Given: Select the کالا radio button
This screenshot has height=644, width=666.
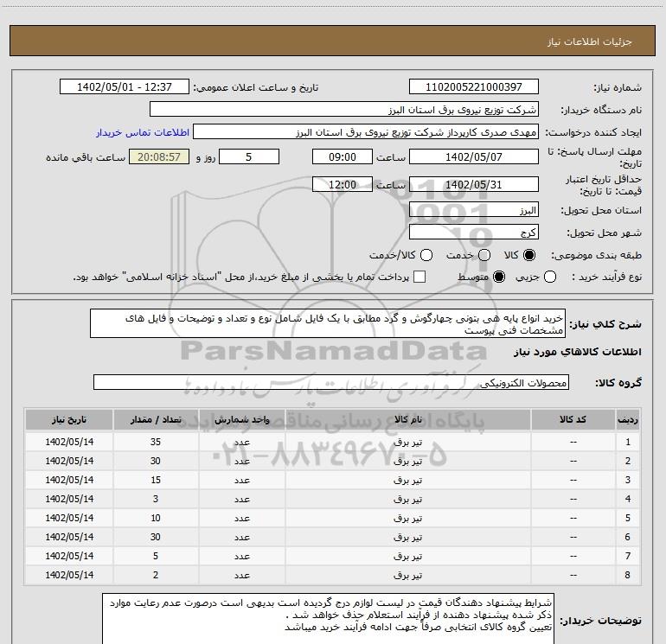Looking at the screenshot, I should click(x=529, y=255).
